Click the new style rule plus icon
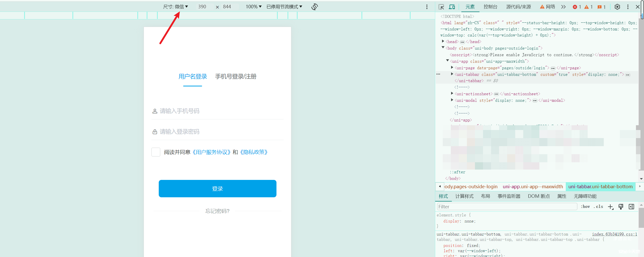Screen dimensions: 644x257 point(611,207)
